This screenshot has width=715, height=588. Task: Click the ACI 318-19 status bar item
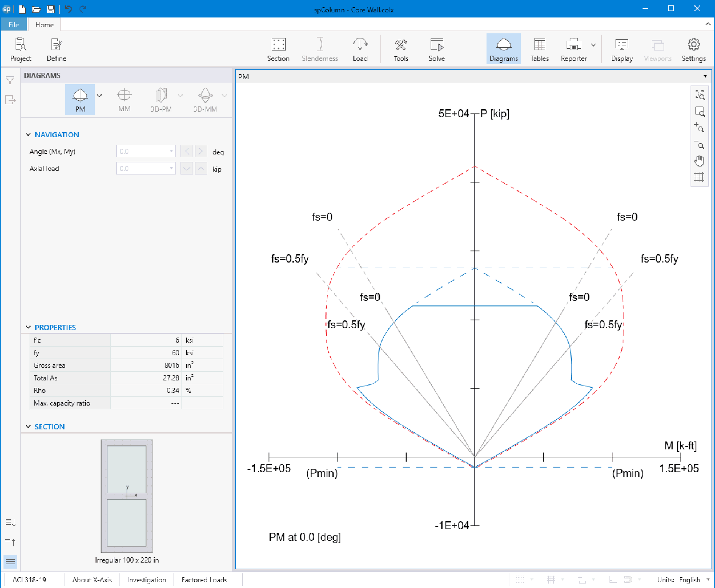[29, 580]
